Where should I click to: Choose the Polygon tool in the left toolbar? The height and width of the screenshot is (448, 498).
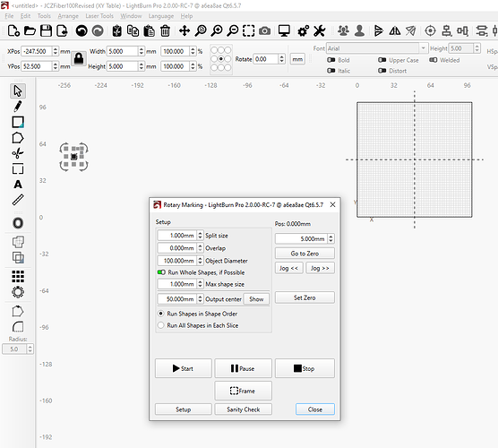18,138
